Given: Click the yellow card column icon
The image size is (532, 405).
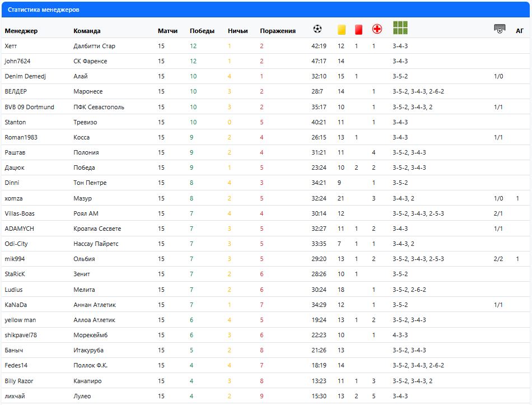Looking at the screenshot, I should click(x=341, y=30).
